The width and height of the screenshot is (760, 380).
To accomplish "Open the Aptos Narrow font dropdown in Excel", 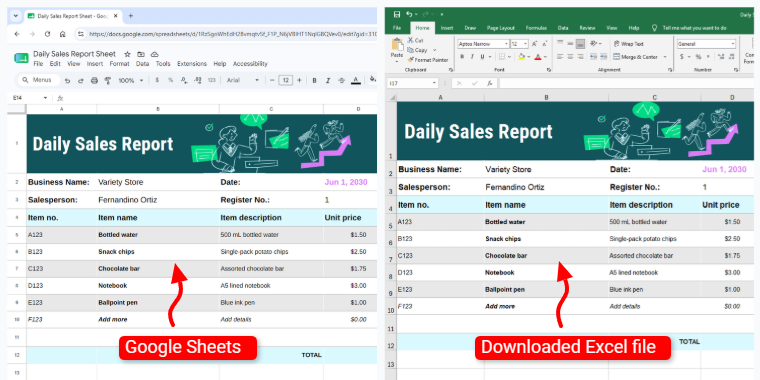I will point(506,44).
